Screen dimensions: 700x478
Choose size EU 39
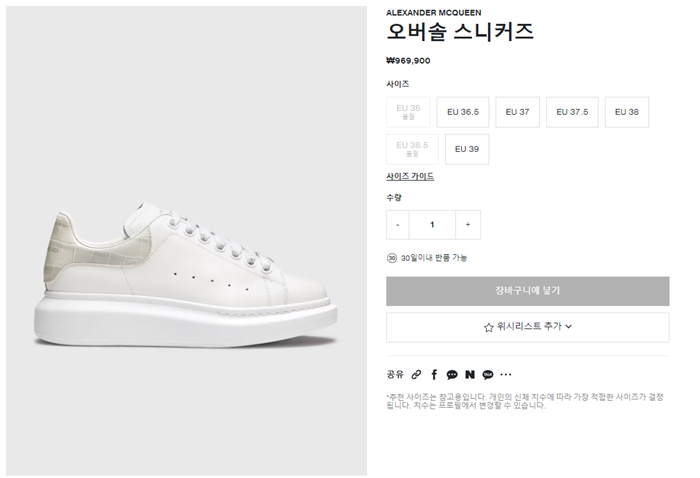(x=467, y=149)
